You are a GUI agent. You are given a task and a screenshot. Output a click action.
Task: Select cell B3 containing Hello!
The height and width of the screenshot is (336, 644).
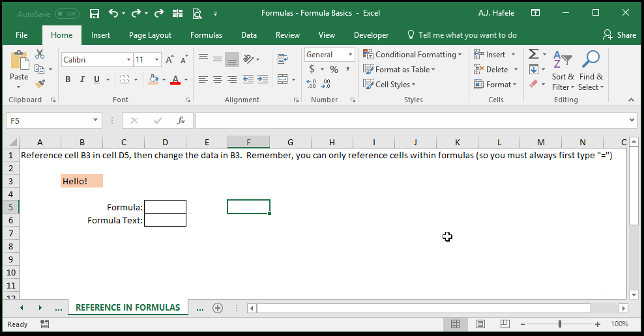81,181
